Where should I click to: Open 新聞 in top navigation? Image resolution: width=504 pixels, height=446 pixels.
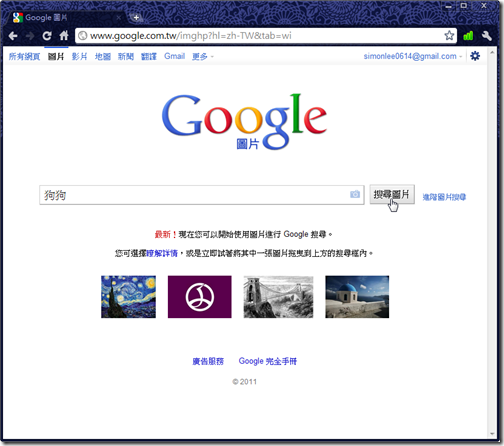[126, 57]
